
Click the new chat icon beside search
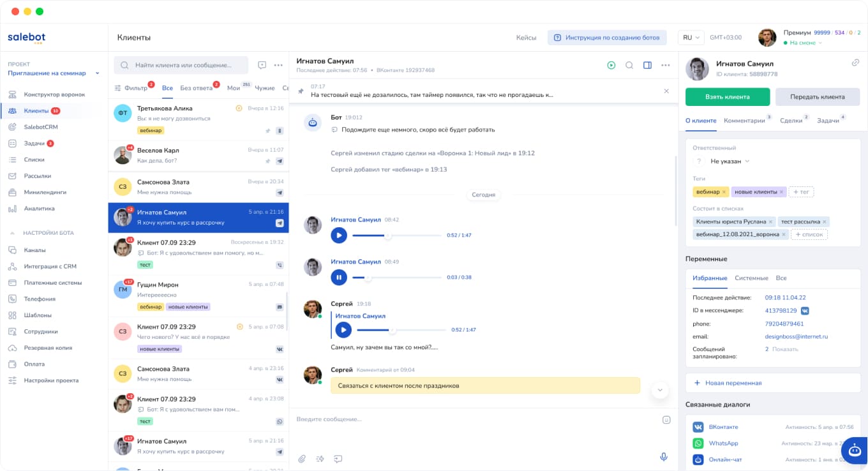point(262,65)
